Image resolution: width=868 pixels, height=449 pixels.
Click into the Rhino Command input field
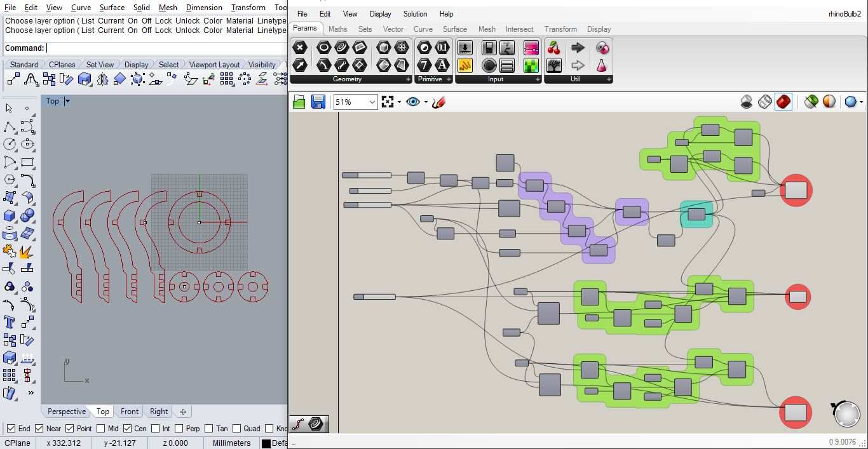click(165, 48)
